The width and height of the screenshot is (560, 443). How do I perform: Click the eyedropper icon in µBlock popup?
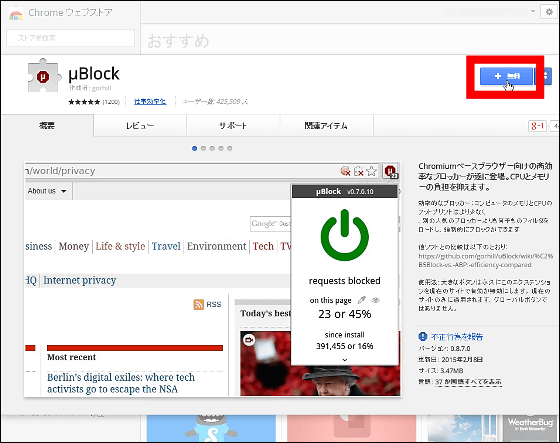(x=362, y=300)
